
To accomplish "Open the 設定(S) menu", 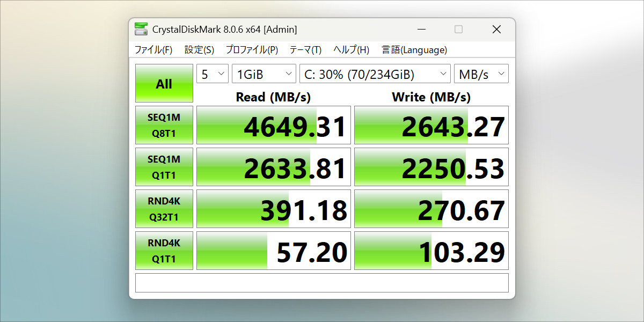I will [199, 50].
